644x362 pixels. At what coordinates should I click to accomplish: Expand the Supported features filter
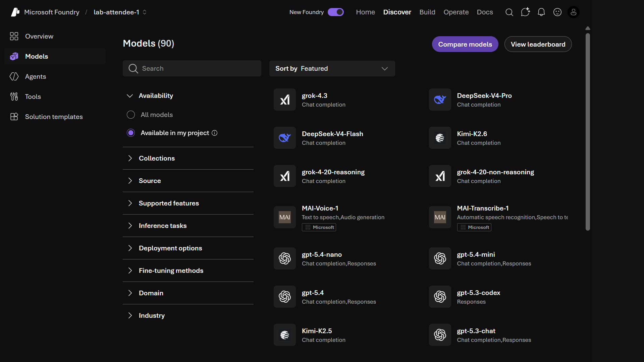click(188, 203)
